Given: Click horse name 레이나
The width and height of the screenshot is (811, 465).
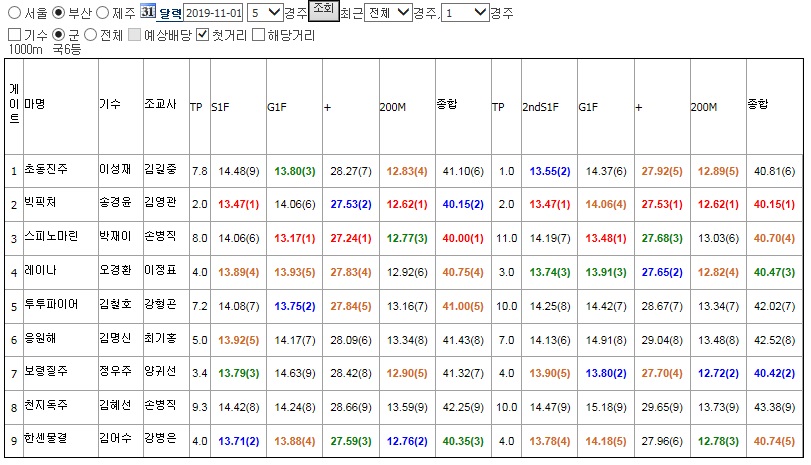Looking at the screenshot, I should [40, 270].
